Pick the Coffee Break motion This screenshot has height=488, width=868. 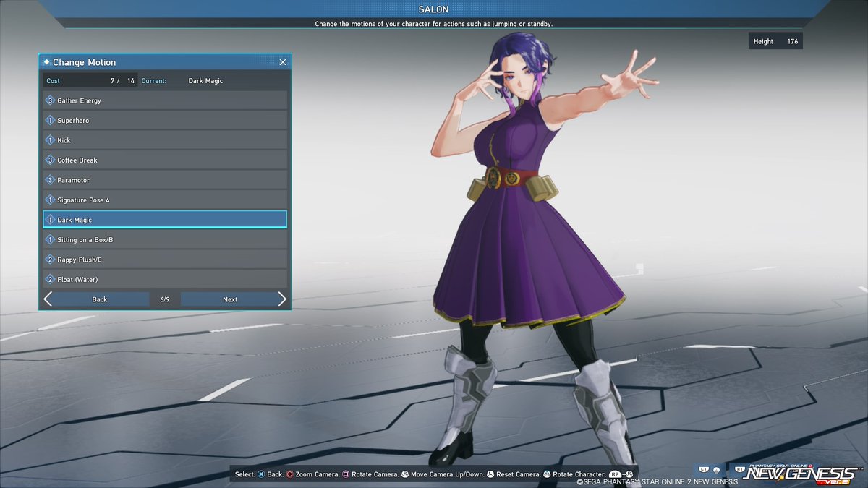click(x=165, y=160)
